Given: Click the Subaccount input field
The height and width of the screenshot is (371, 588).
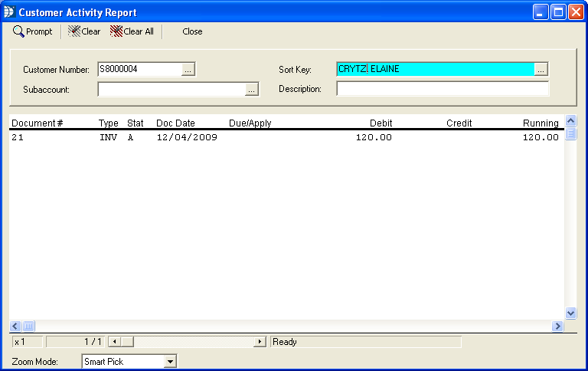Looking at the screenshot, I should [171, 90].
